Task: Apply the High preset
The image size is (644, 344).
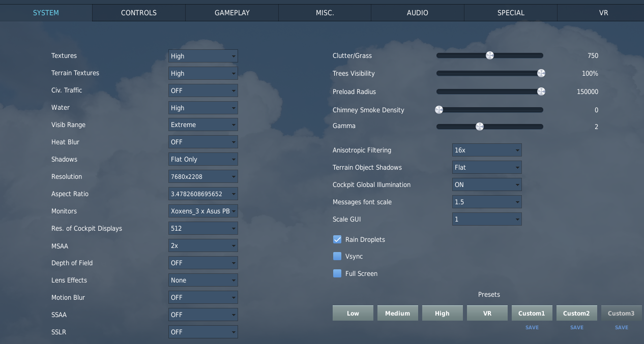Action: coord(443,313)
